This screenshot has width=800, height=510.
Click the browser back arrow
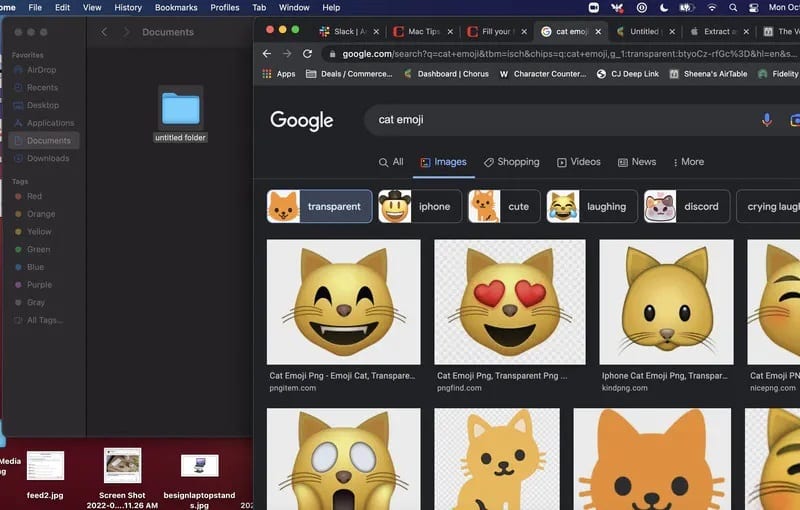[x=266, y=54]
